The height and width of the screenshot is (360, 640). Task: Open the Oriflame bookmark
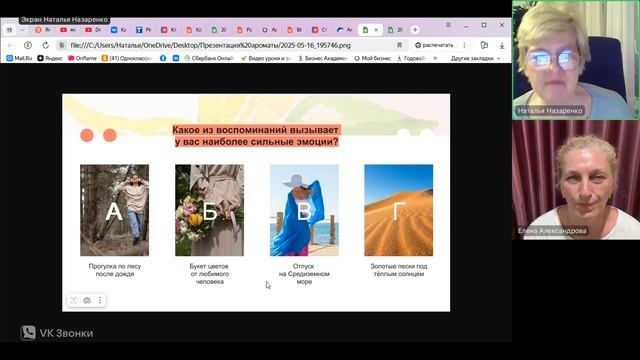(x=82, y=58)
